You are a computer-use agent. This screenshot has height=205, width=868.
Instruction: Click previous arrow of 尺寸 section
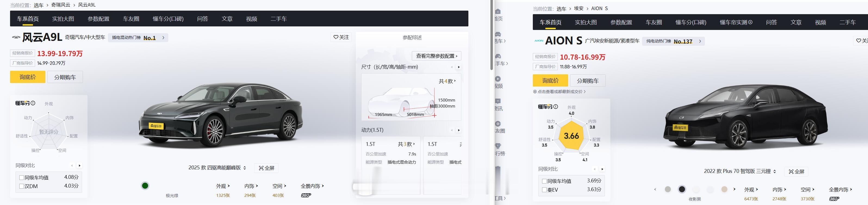452,67
